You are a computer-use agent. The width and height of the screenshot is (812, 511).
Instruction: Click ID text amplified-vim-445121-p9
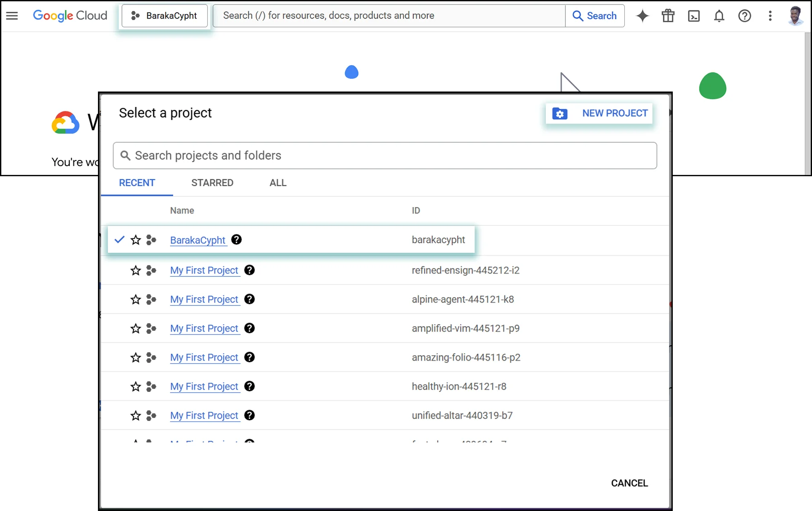tap(466, 328)
